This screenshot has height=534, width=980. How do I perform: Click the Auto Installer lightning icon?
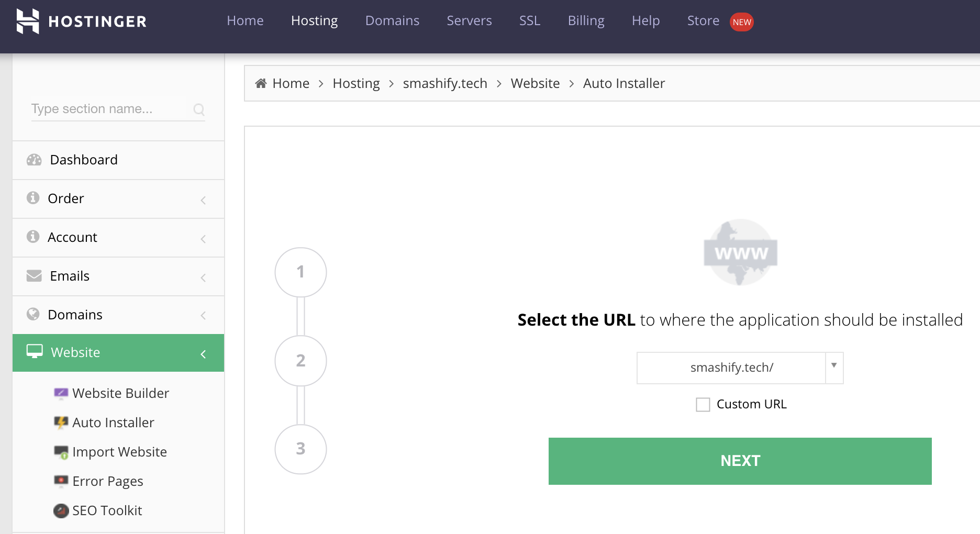point(61,422)
